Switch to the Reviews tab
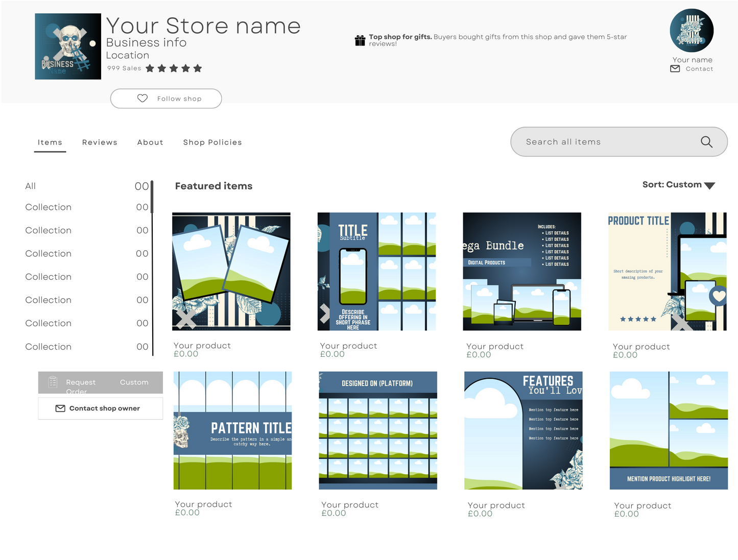 pos(100,142)
